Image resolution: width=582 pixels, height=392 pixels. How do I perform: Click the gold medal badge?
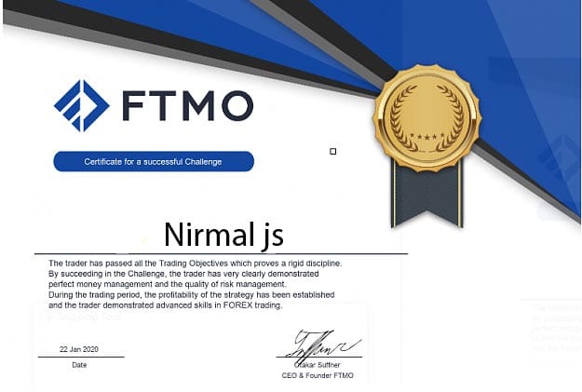click(x=427, y=118)
